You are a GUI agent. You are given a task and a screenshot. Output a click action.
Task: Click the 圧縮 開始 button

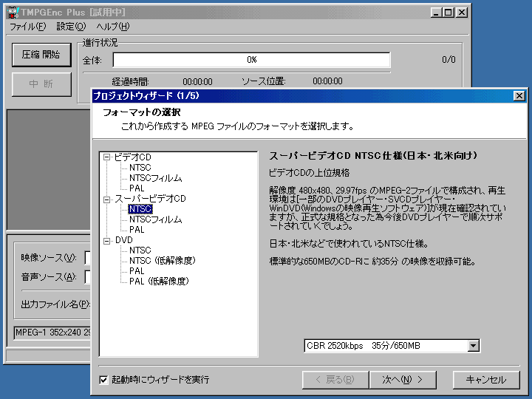click(x=41, y=55)
